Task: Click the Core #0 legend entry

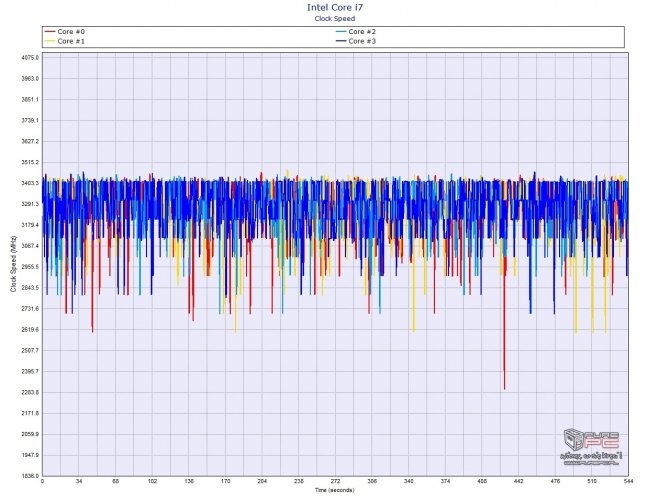Action: (x=65, y=32)
